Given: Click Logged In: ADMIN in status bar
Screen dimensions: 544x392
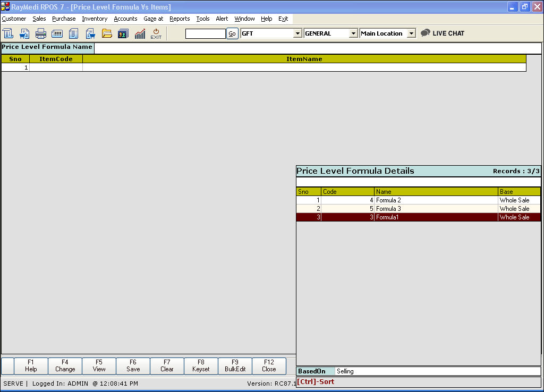Looking at the screenshot, I should pyautogui.click(x=60, y=384).
